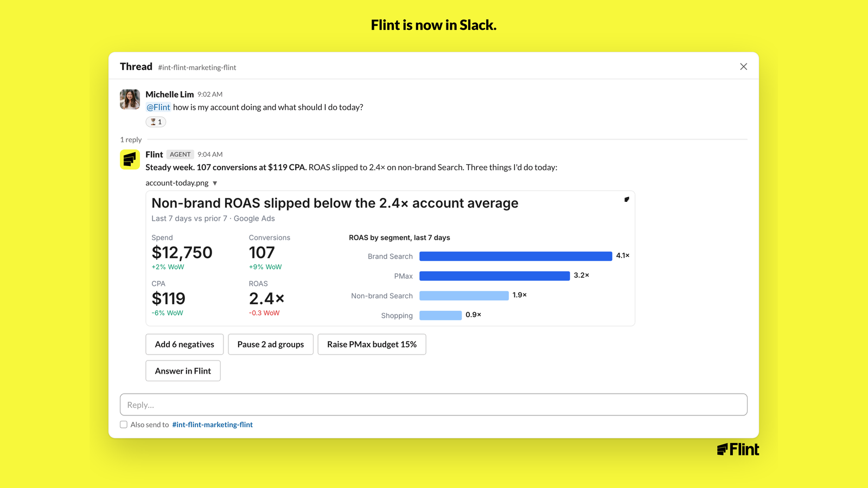The height and width of the screenshot is (488, 868).
Task: Check the 'Also send to' checkbox
Action: [x=124, y=425]
